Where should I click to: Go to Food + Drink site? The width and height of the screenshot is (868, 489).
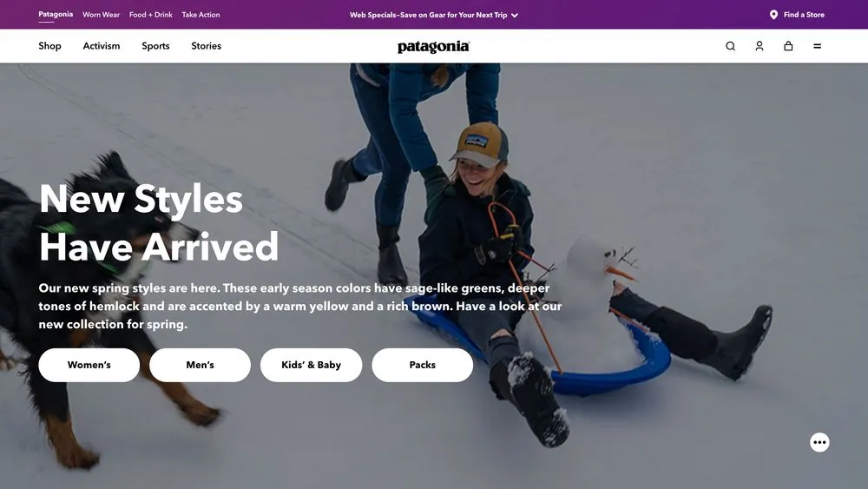pyautogui.click(x=150, y=15)
